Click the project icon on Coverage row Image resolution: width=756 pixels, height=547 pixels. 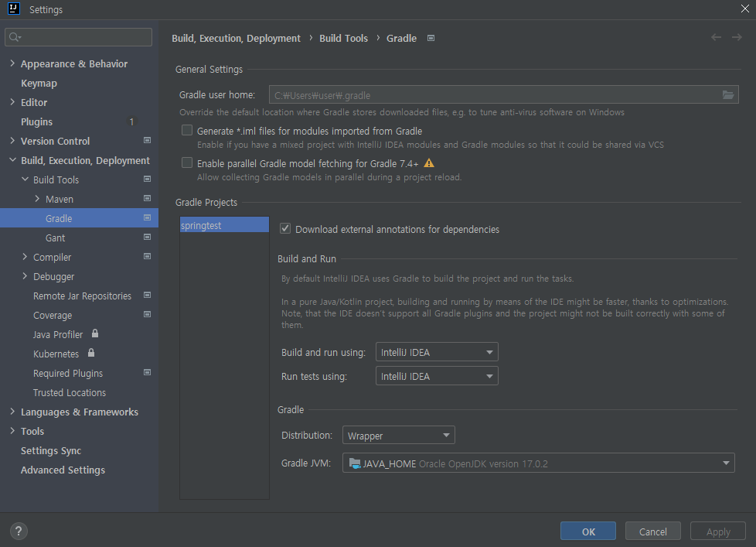click(x=148, y=314)
